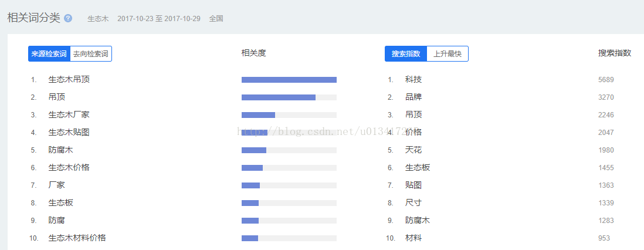Select the 上升最快 toggle button
The image size is (644, 250).
(447, 54)
